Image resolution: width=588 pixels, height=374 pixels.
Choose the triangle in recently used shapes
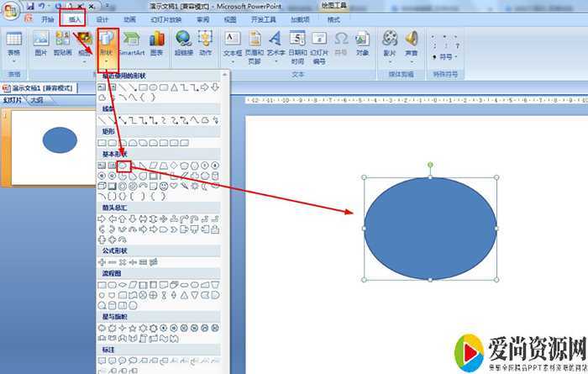(x=174, y=87)
